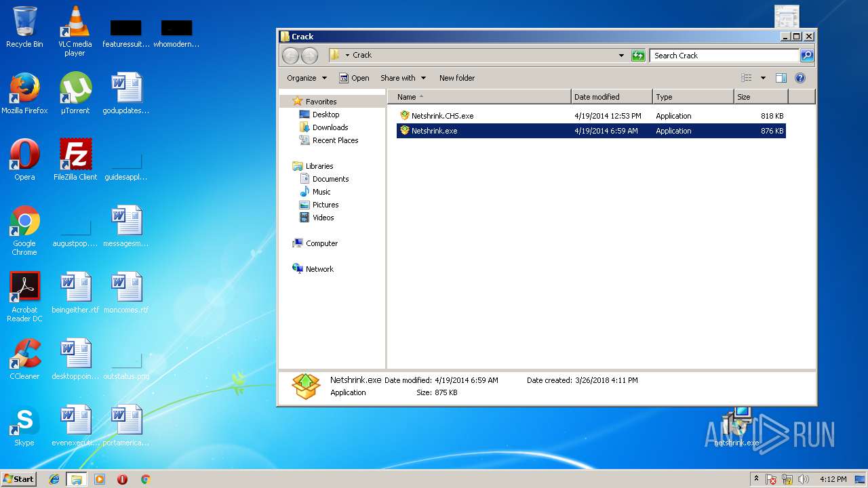Sort by the Size column header
Screen dimensions: 868x488
(762, 97)
